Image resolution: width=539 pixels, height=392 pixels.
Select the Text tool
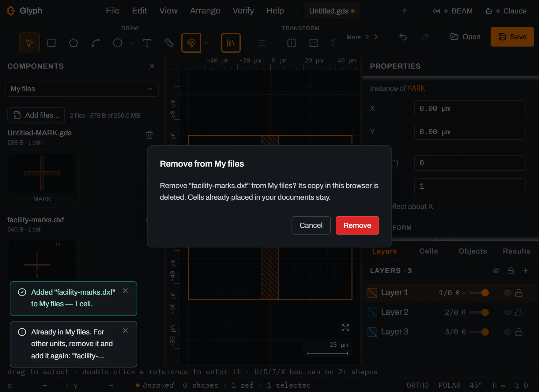147,43
